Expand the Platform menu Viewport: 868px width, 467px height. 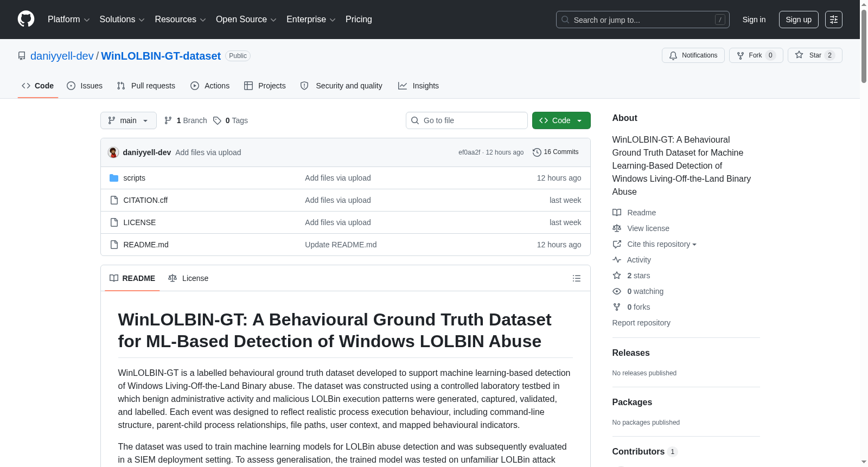tap(68, 20)
